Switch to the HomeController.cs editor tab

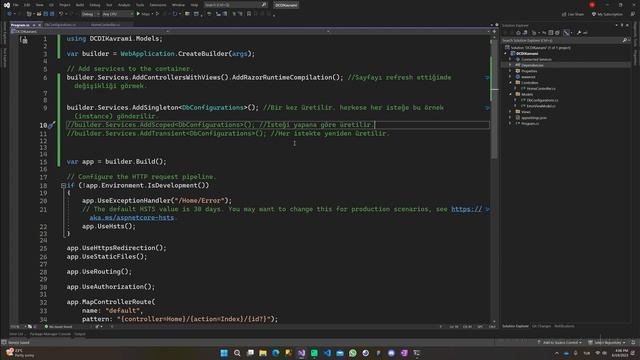105,25
